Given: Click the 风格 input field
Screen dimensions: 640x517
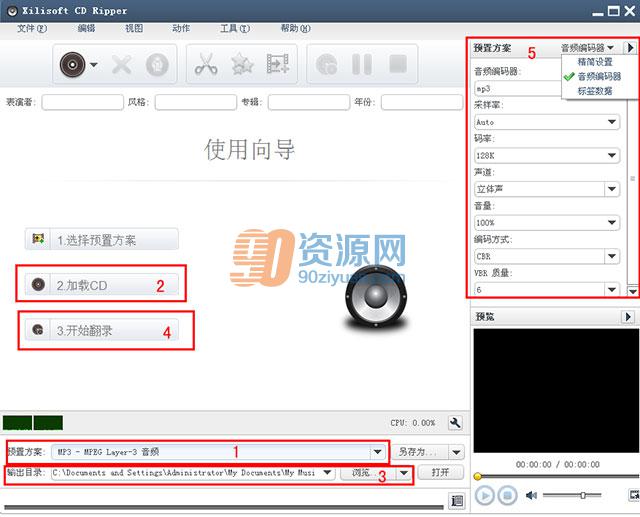Looking at the screenshot, I should (196, 102).
